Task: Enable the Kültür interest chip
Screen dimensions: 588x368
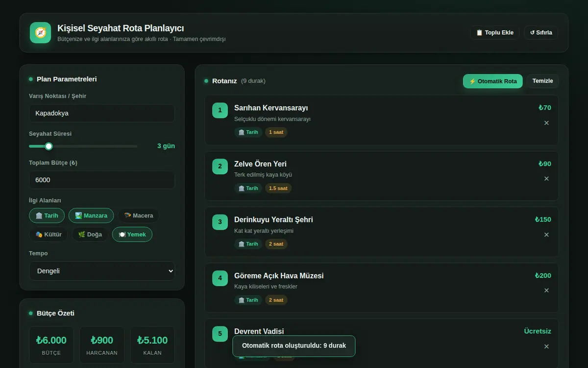Action: [x=49, y=235]
